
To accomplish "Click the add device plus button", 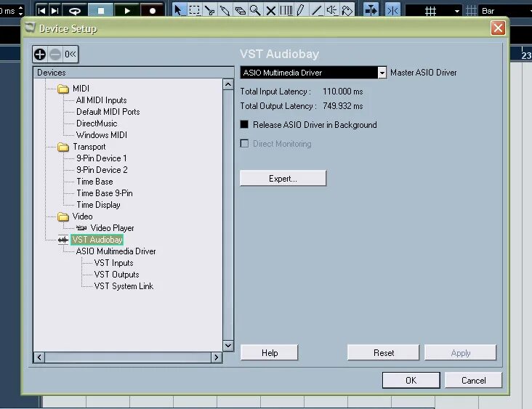I will [x=40, y=54].
